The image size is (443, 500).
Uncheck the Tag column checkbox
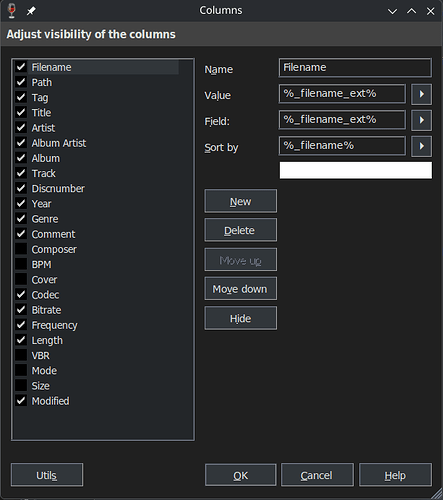point(21,97)
